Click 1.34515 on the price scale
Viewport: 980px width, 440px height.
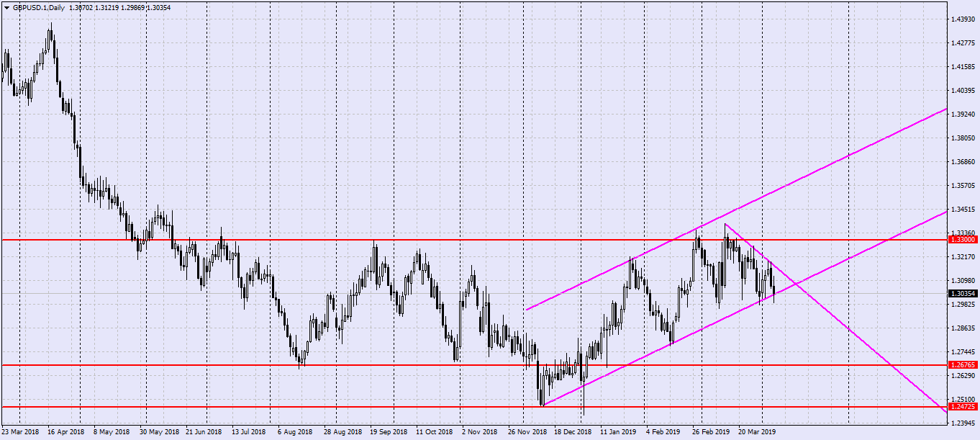tap(963, 209)
